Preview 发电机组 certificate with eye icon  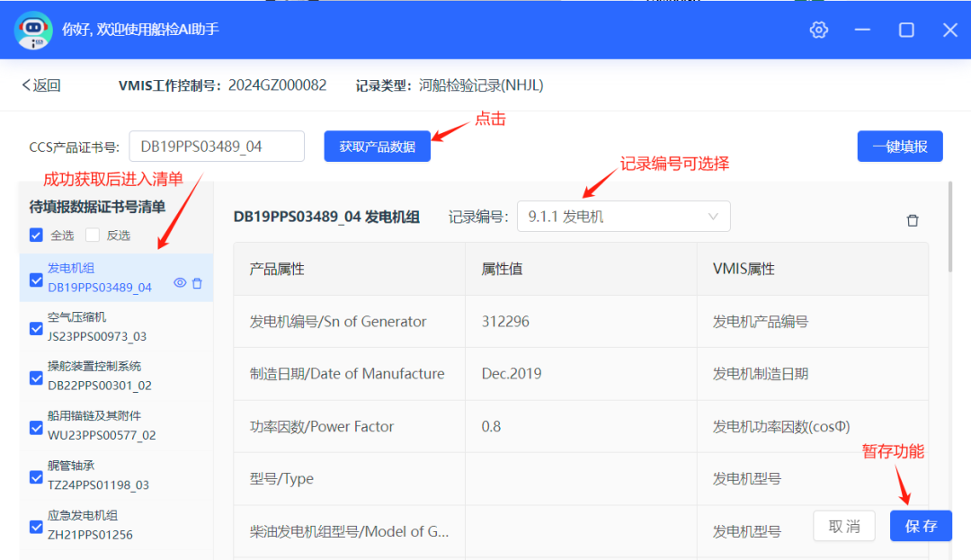[180, 283]
